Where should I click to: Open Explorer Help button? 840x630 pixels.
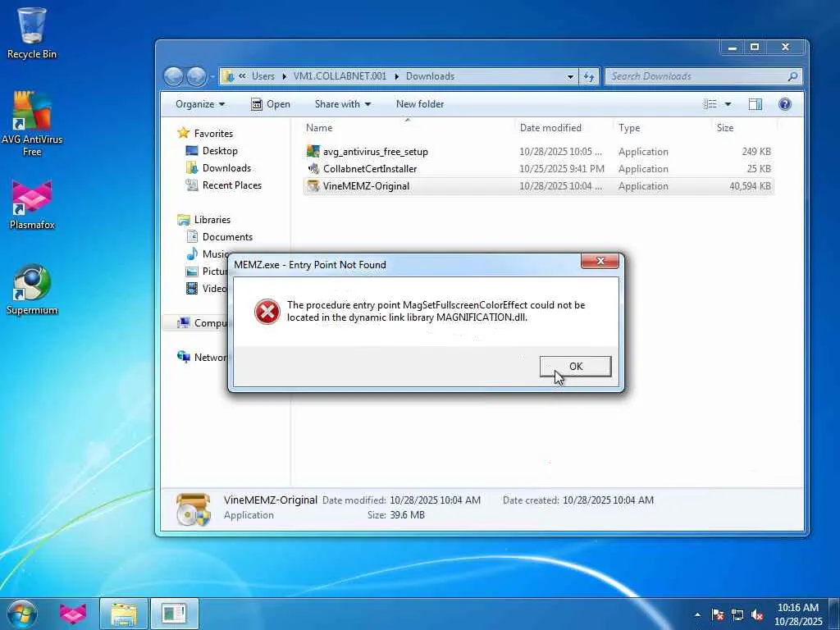pos(785,104)
